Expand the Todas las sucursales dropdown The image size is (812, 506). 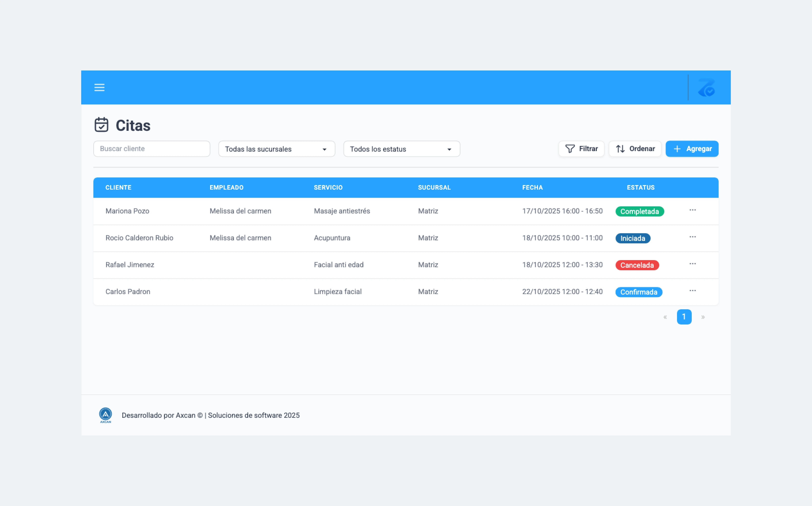(x=276, y=149)
